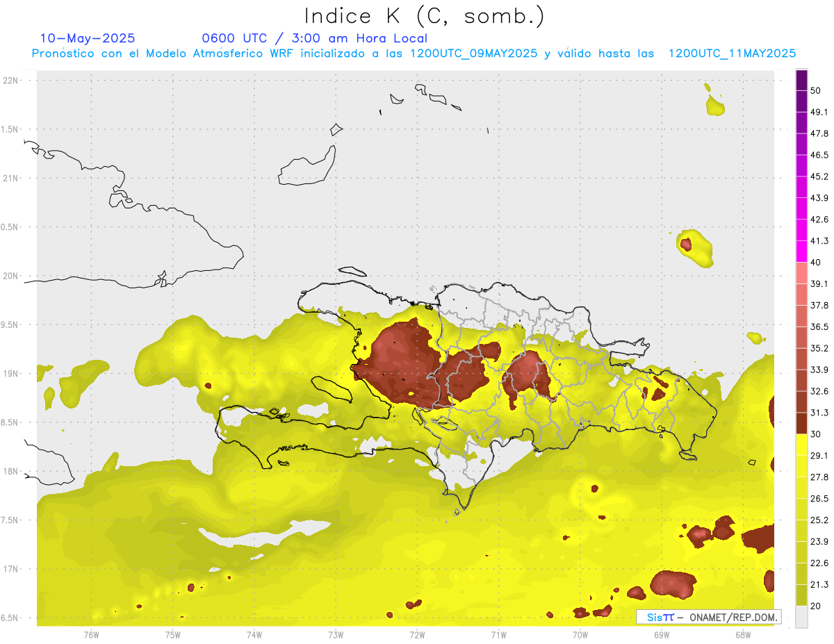Click the "39.1" value on color scale
Screen dimensions: 834x644
[819, 283]
